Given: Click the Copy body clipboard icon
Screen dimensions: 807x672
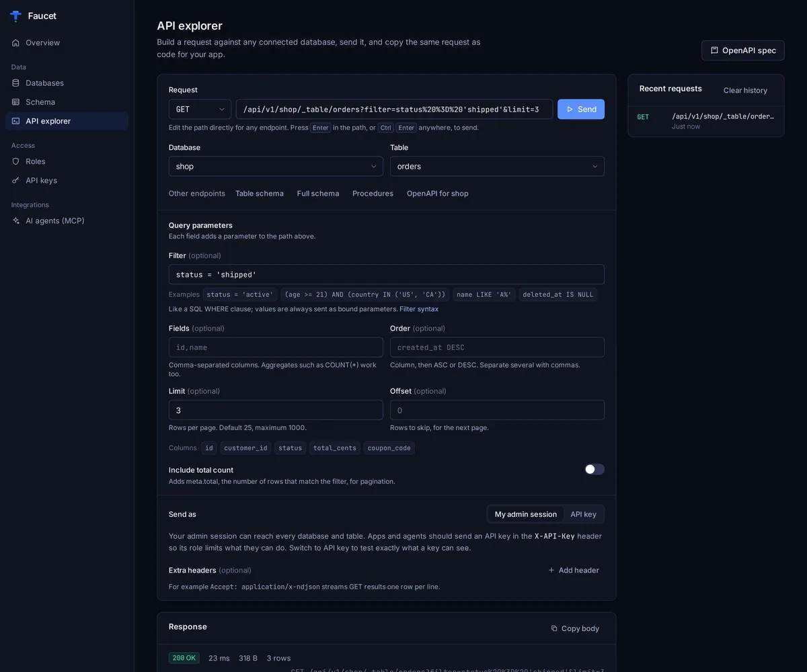Looking at the screenshot, I should pos(554,628).
